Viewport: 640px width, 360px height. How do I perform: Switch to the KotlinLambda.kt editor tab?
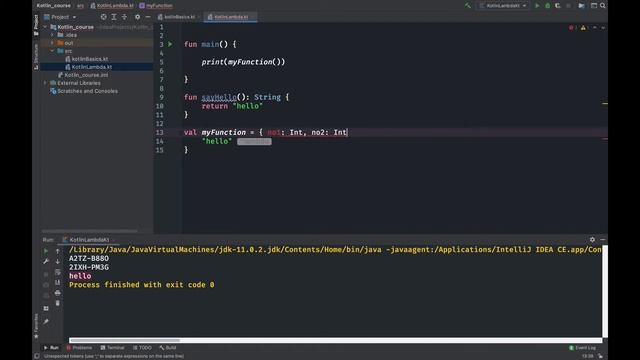231,17
